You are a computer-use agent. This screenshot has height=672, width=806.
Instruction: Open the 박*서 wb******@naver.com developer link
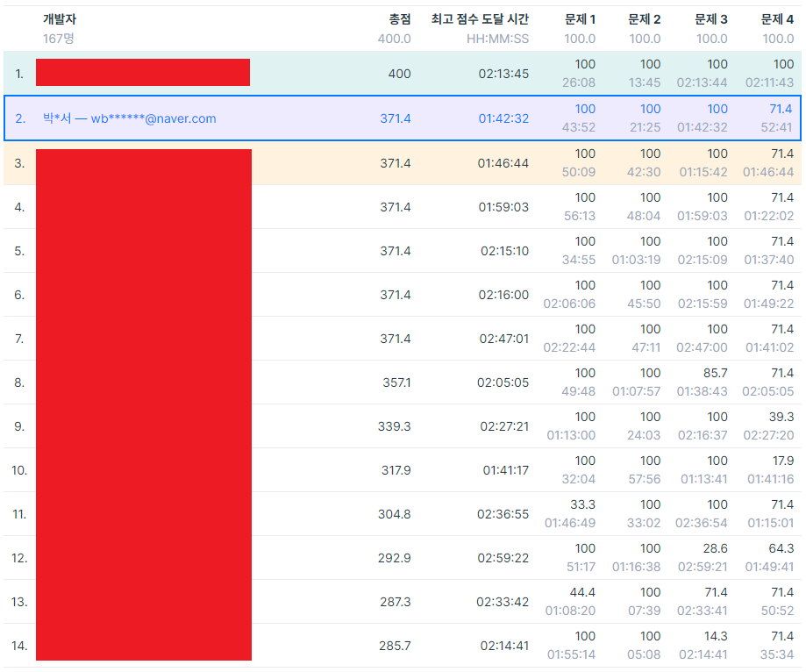click(130, 118)
